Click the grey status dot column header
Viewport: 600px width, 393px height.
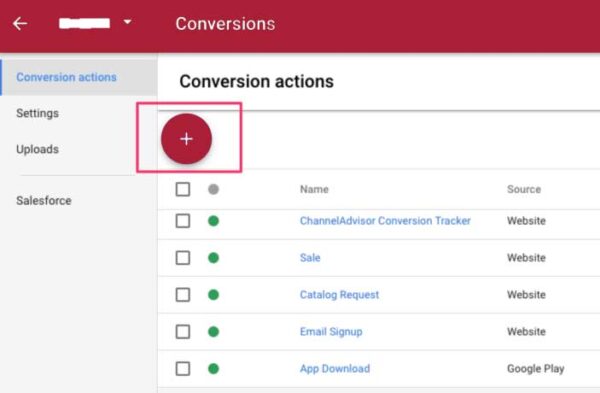(214, 189)
